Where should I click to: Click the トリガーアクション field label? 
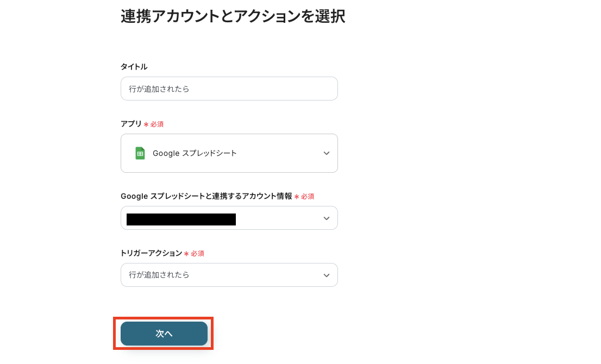point(151,253)
